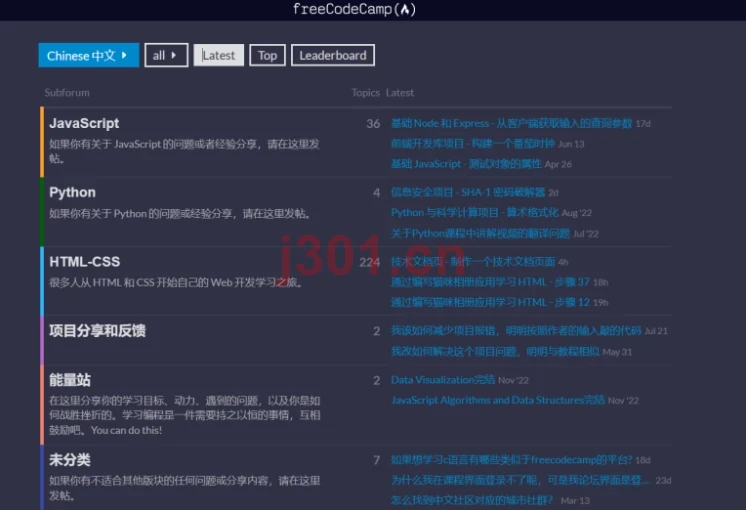Open topic JavaScript Algorithms and Data Structures完结
The image size is (746, 510).
498,400
